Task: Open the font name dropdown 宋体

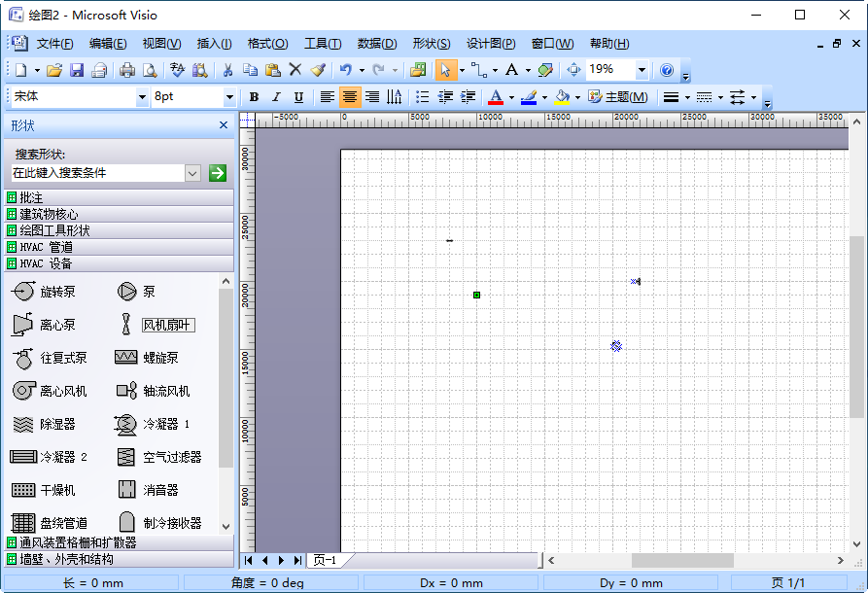Action: (x=142, y=97)
